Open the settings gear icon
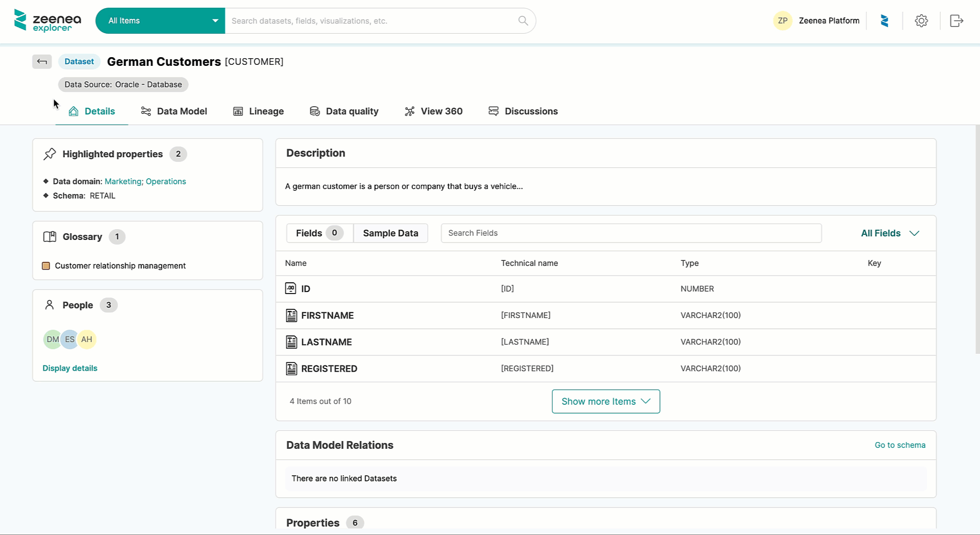 [921, 21]
